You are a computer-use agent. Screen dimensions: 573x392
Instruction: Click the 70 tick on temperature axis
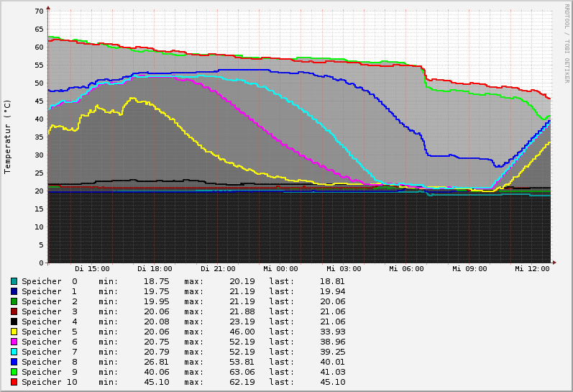point(39,12)
